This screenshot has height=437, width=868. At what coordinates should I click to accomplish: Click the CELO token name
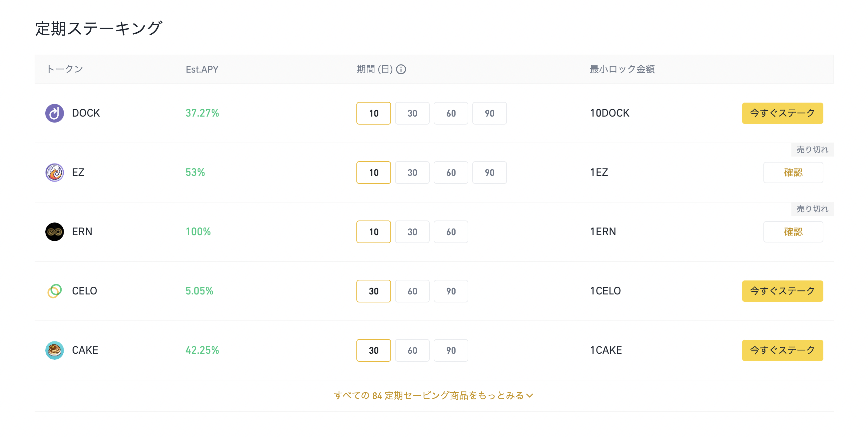click(x=85, y=291)
